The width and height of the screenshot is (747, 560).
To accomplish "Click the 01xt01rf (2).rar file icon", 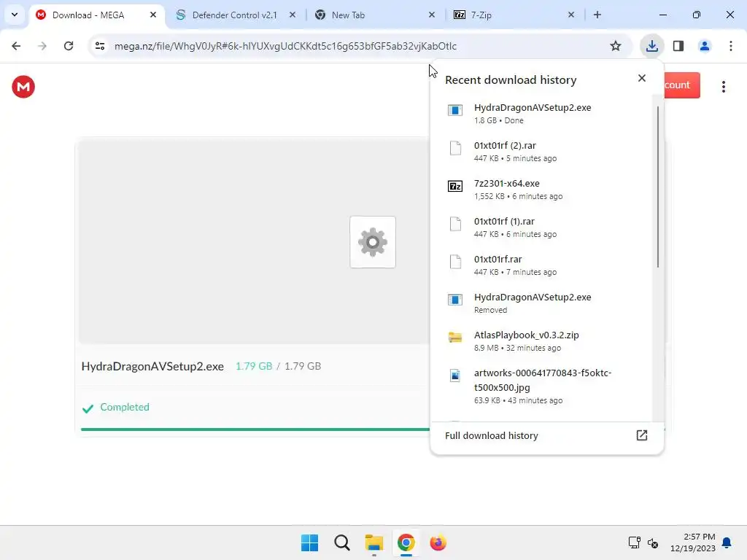I will (x=455, y=148).
